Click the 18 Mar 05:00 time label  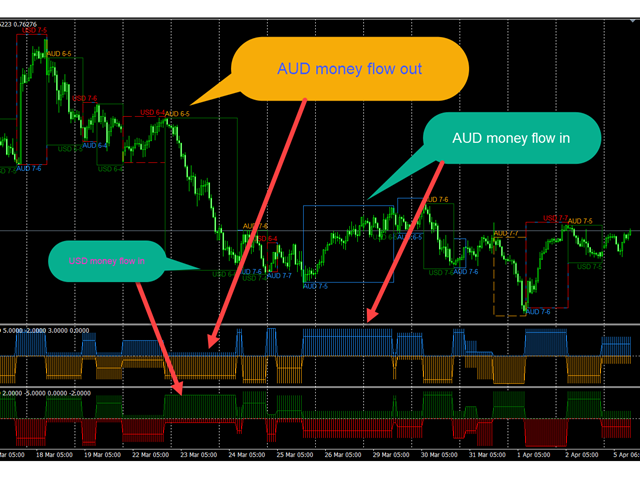coord(54,455)
